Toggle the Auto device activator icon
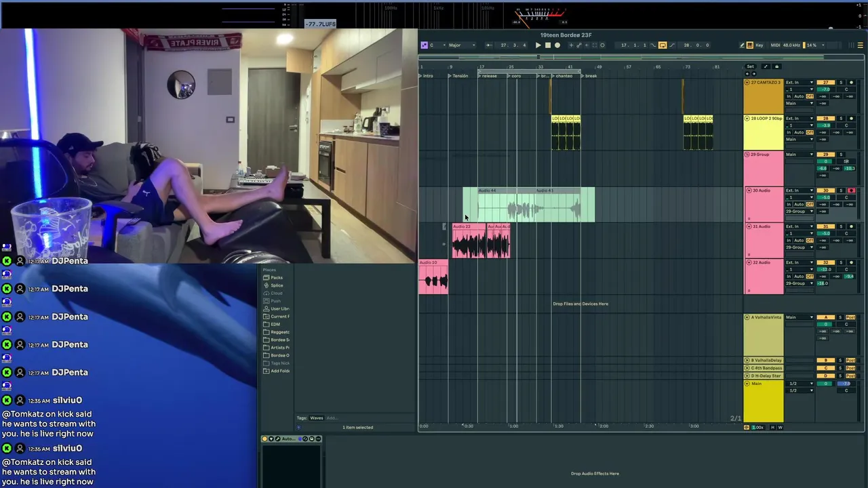Screen dimensions: 868x488 coord(264,439)
